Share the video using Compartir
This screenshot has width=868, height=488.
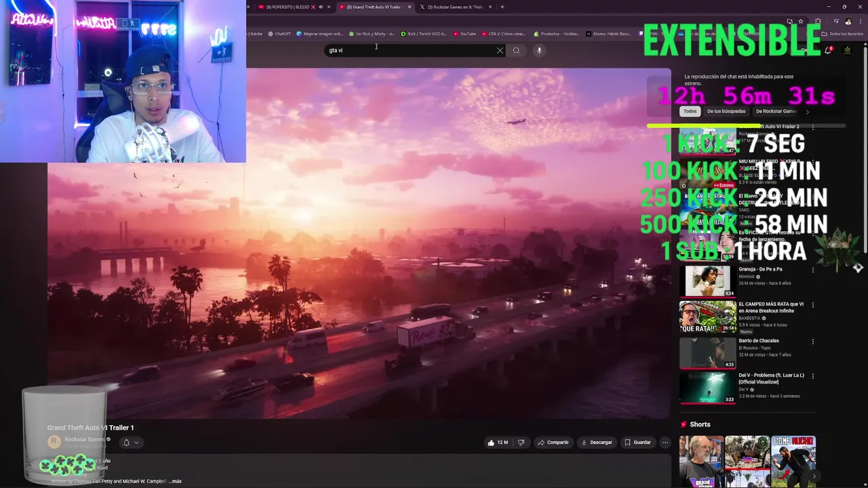553,443
